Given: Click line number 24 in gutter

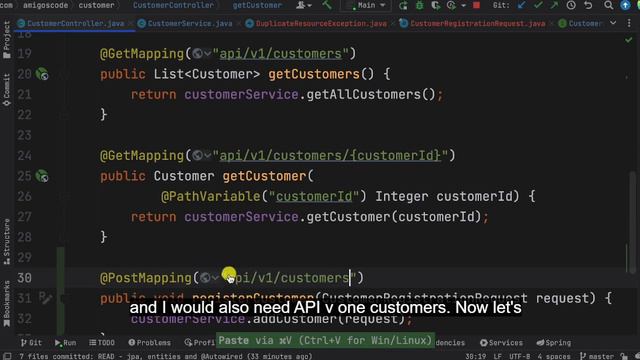Looking at the screenshot, I should coord(24,156).
